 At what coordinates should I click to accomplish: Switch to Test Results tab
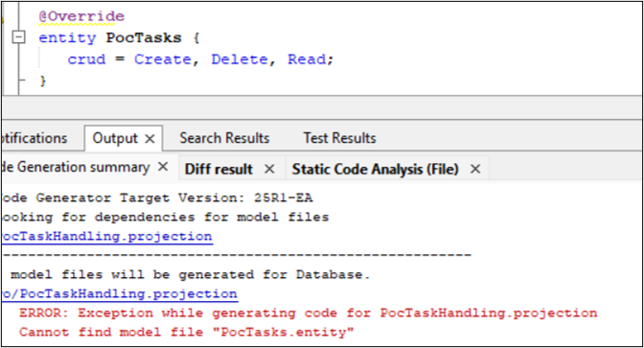click(339, 138)
